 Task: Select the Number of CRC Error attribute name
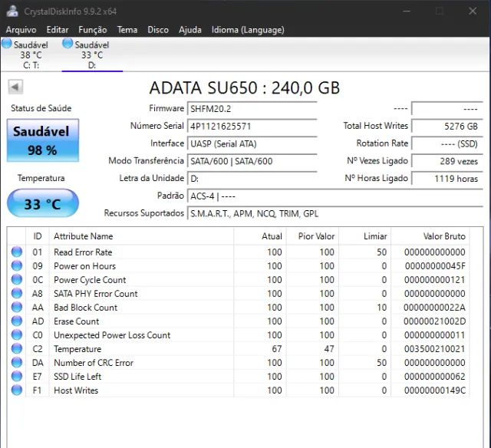pos(94,363)
